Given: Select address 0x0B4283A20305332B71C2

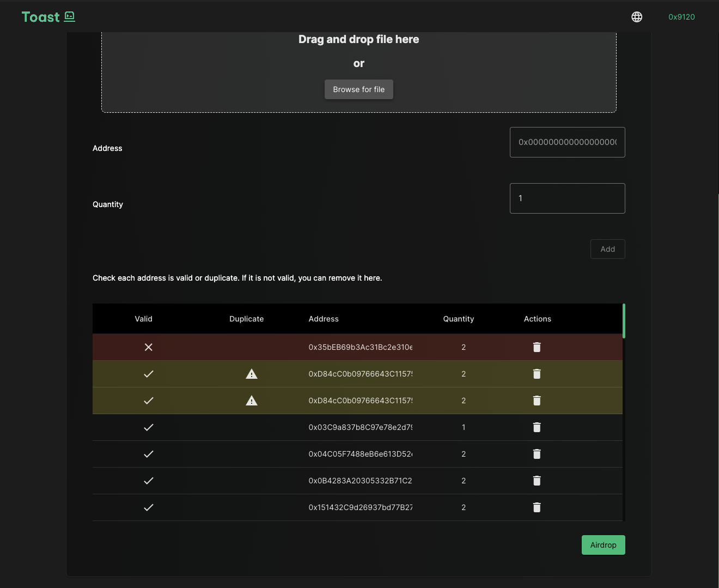Looking at the screenshot, I should click(x=361, y=481).
